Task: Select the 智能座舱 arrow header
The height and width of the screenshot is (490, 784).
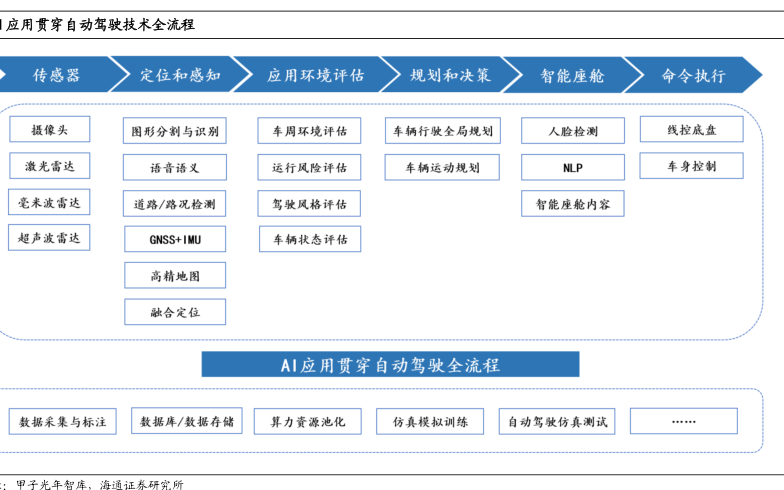Action: click(573, 75)
